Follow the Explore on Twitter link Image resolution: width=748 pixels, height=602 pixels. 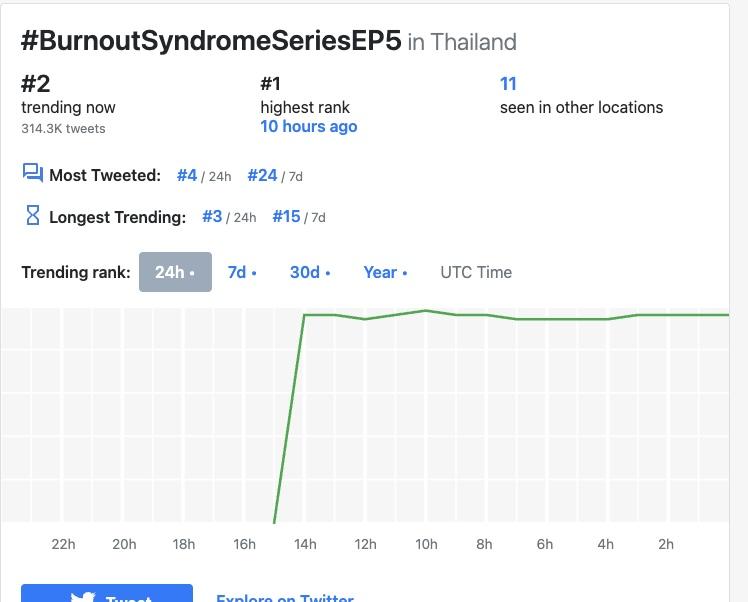pos(285,597)
